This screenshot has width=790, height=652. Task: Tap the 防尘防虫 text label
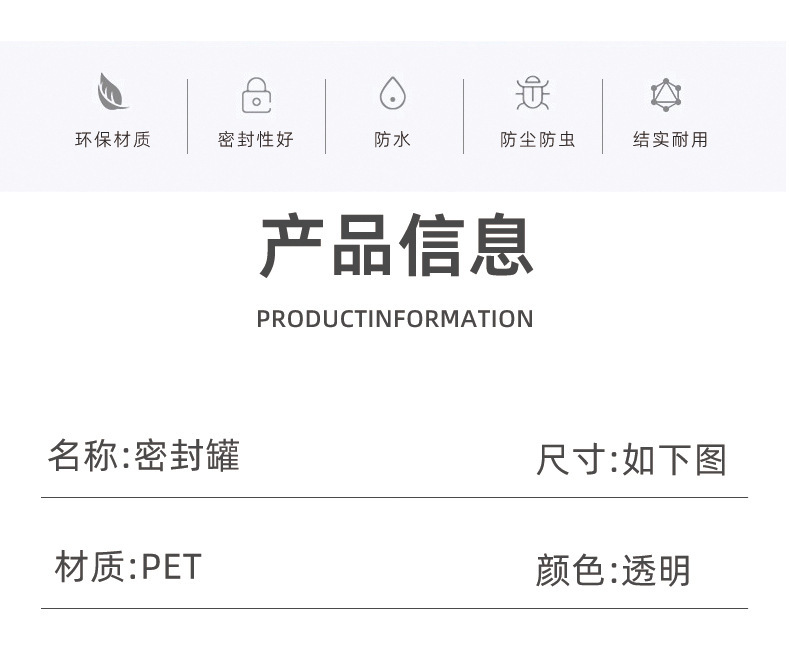pyautogui.click(x=538, y=140)
